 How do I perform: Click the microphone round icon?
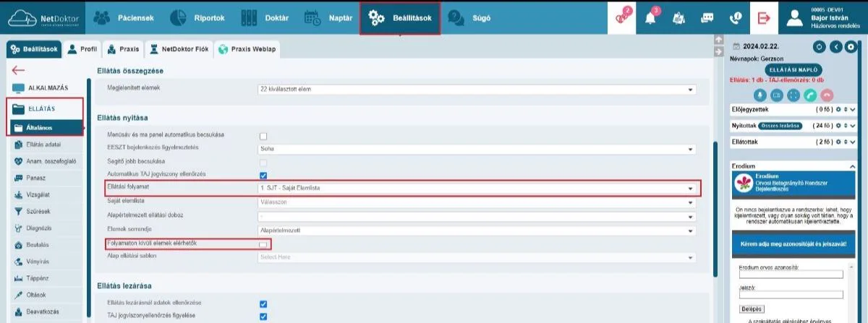(760, 95)
